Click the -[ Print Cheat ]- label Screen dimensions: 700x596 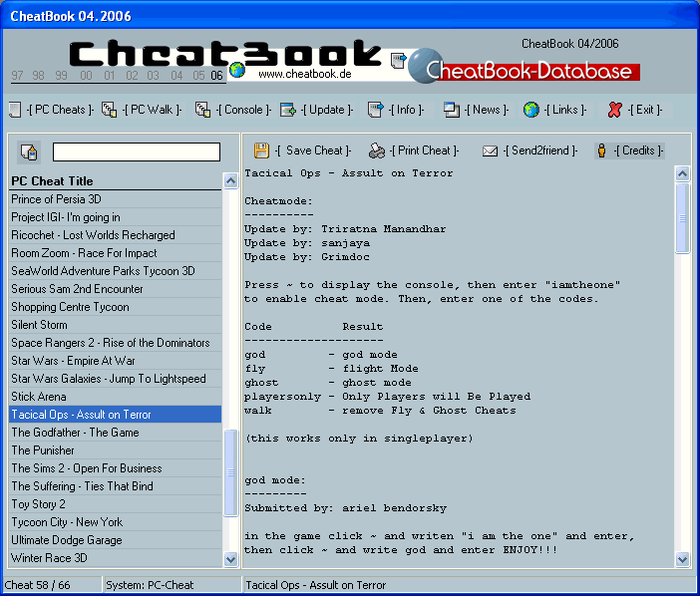coord(424,150)
